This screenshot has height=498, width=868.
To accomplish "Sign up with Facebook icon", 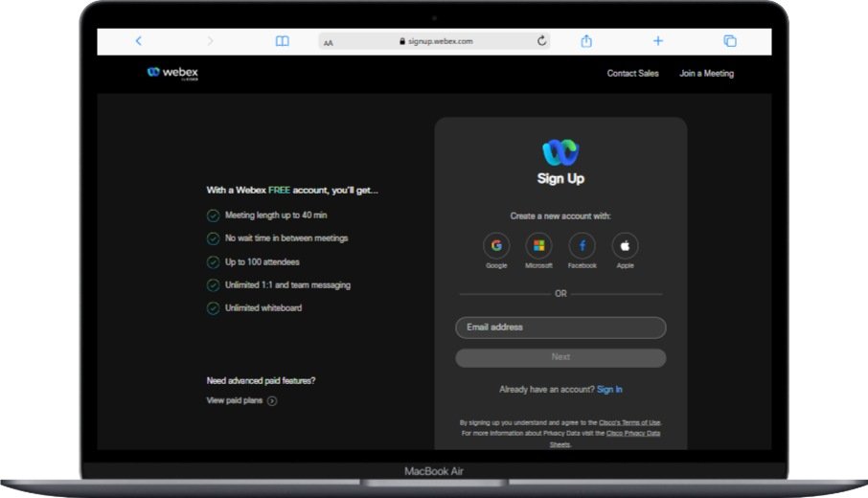I will pyautogui.click(x=582, y=246).
